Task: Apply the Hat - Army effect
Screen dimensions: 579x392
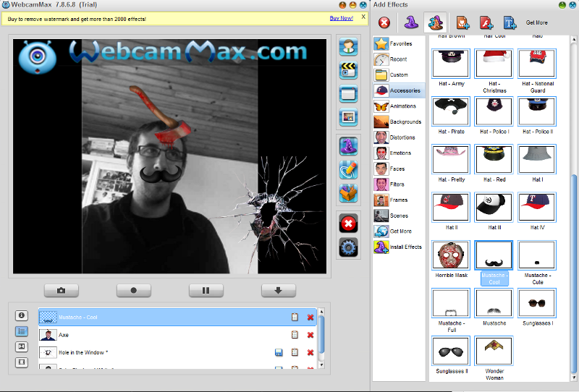Action: 451,64
